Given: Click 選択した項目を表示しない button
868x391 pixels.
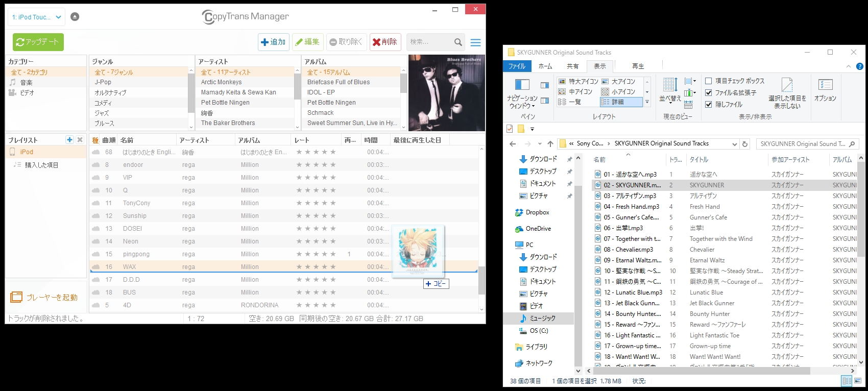Looking at the screenshot, I should 787,93.
